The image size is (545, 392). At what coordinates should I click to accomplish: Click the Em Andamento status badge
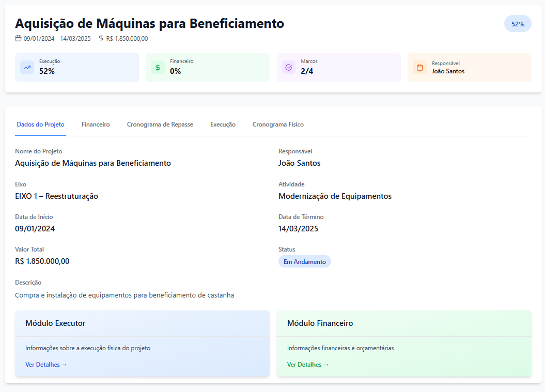tap(305, 262)
